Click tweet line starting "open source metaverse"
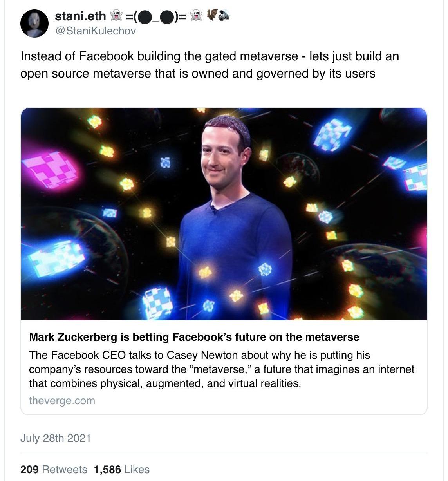This screenshot has height=481, width=448. (198, 74)
